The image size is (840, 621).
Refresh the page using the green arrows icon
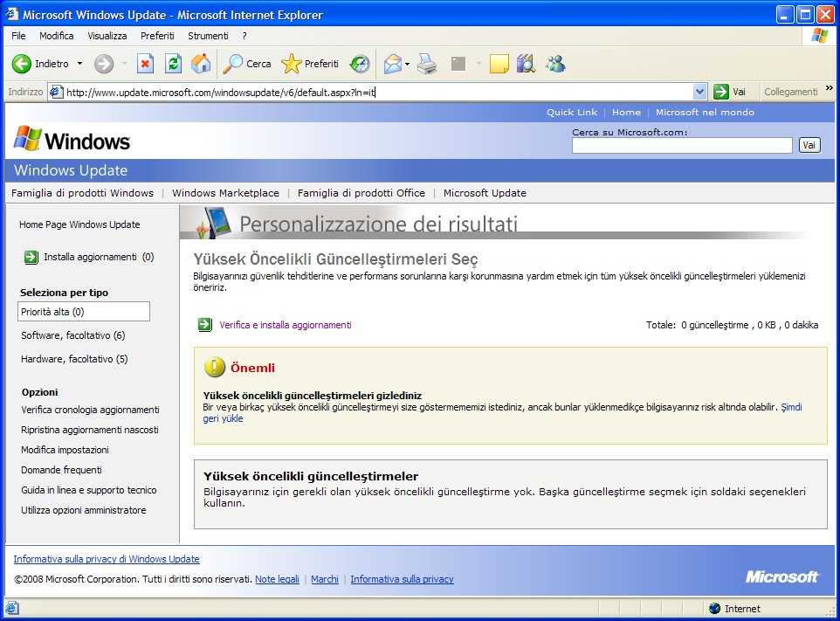pyautogui.click(x=173, y=64)
